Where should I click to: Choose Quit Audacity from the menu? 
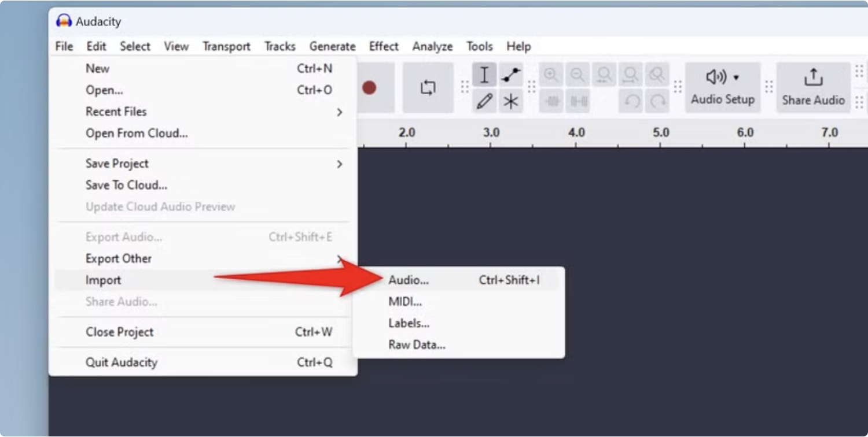pyautogui.click(x=203, y=362)
